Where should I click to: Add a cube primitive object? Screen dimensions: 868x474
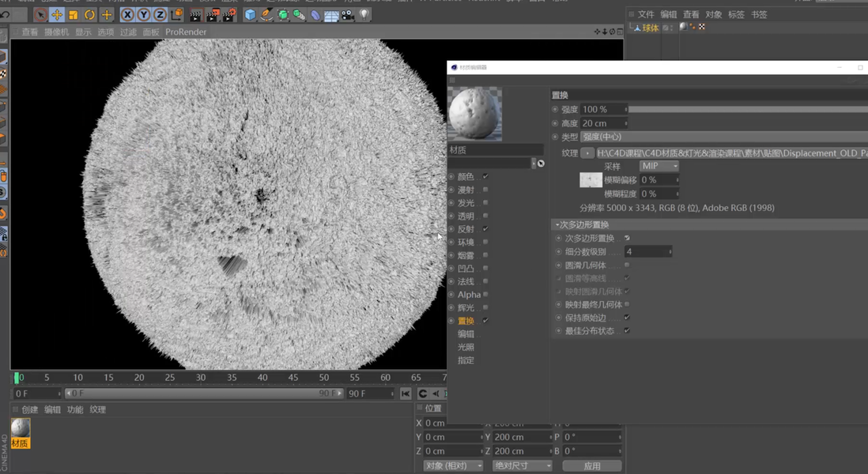(x=251, y=15)
